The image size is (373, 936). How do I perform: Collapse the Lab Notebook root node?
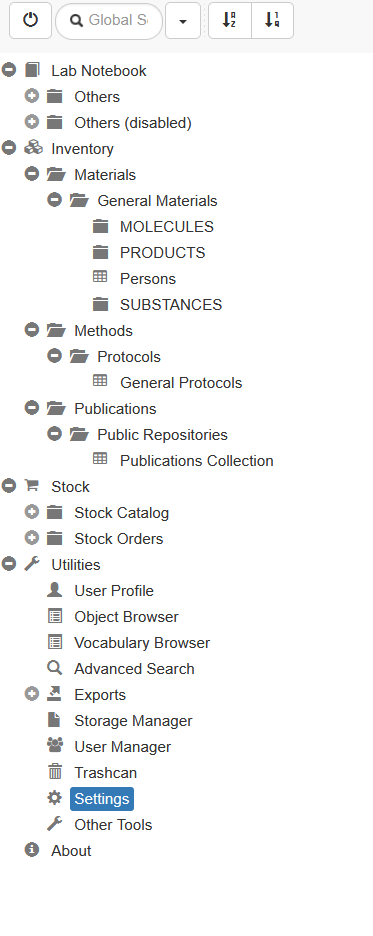[8, 70]
